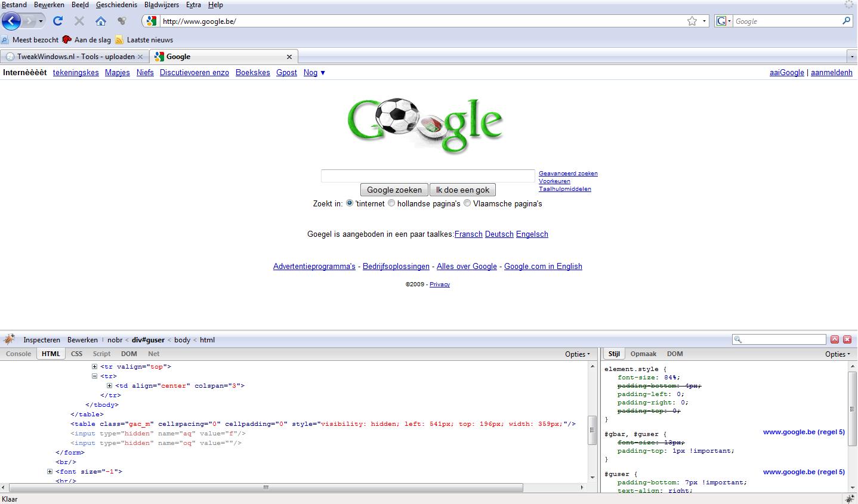This screenshot has height=504, width=858.
Task: Open the tekeningskes link
Action: click(x=76, y=73)
